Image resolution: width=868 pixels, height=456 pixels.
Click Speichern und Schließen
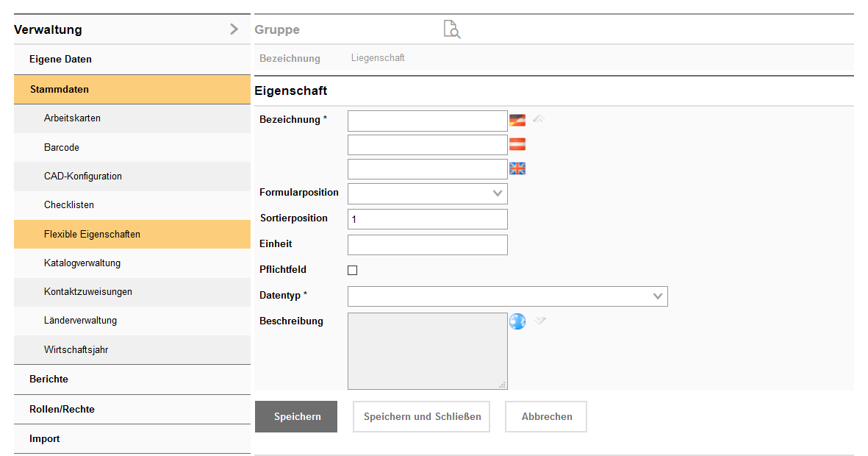421,416
